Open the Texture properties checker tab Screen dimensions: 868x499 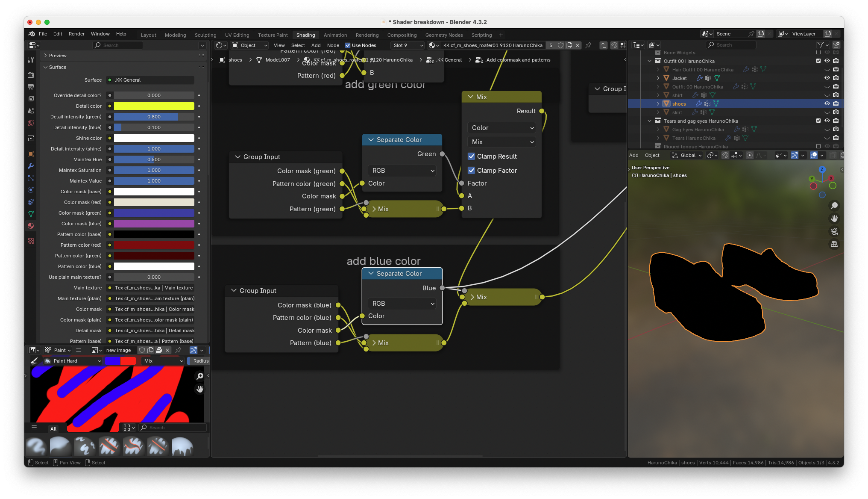click(x=31, y=241)
